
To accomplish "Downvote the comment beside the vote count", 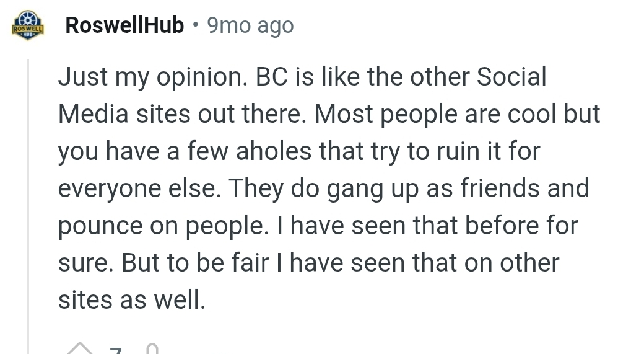I will coord(152,349).
